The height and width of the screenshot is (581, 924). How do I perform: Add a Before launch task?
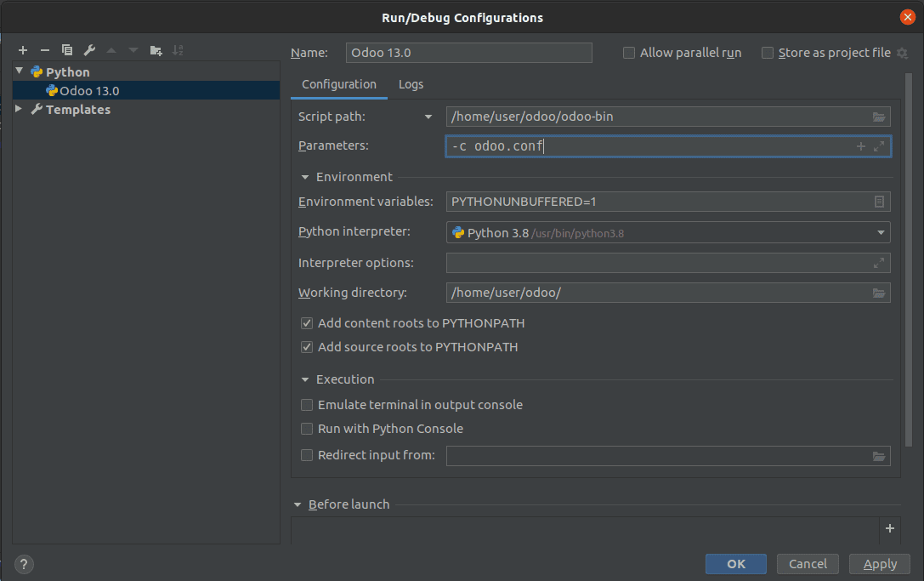pyautogui.click(x=890, y=528)
